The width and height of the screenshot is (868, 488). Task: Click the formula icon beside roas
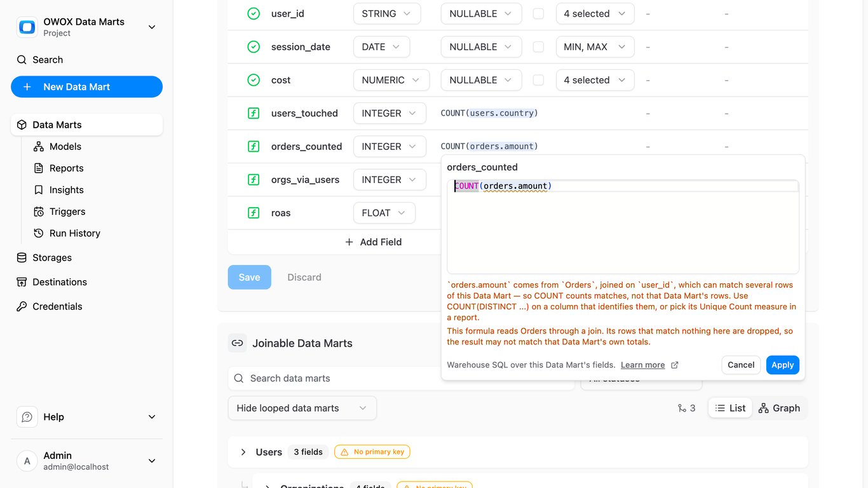pos(254,213)
